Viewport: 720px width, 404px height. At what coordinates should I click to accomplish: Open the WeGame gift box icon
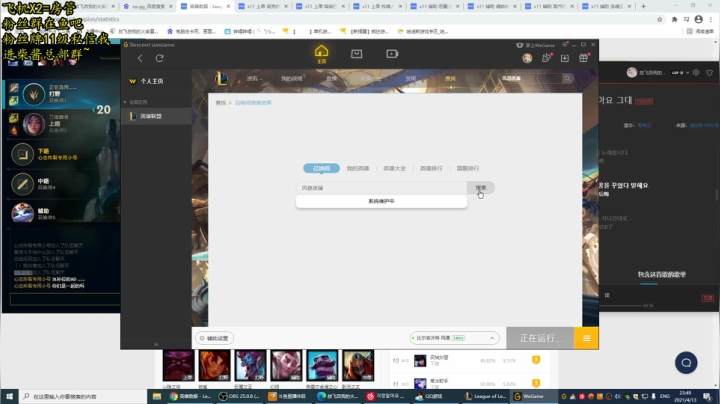[584, 58]
